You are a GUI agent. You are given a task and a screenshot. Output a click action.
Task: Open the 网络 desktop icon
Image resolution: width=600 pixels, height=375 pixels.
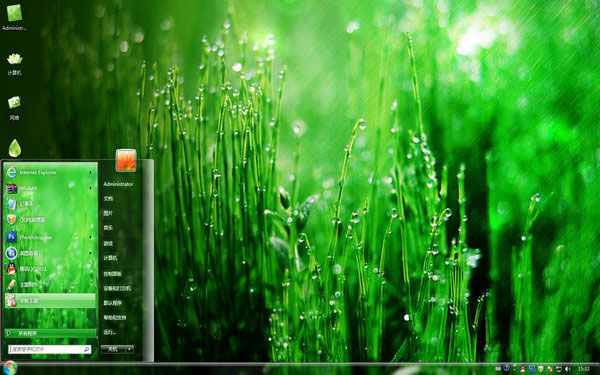pos(14,109)
